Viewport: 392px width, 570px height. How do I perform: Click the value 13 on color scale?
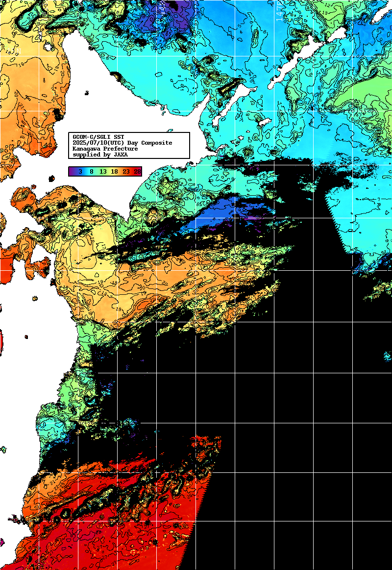click(103, 172)
